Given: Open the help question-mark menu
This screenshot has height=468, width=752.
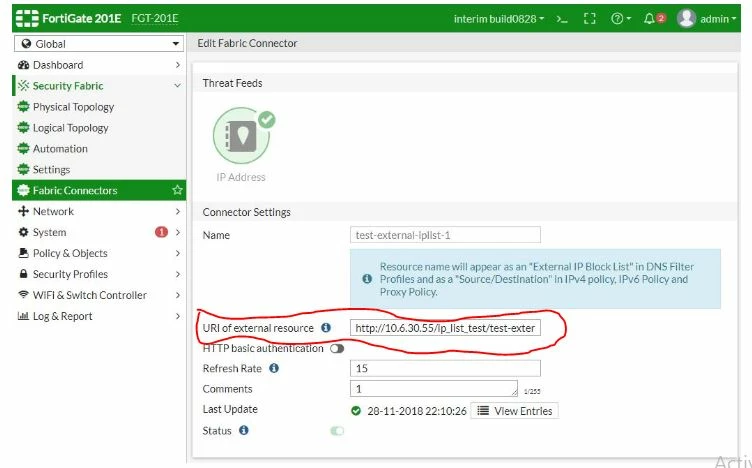Looking at the screenshot, I should click(x=620, y=19).
